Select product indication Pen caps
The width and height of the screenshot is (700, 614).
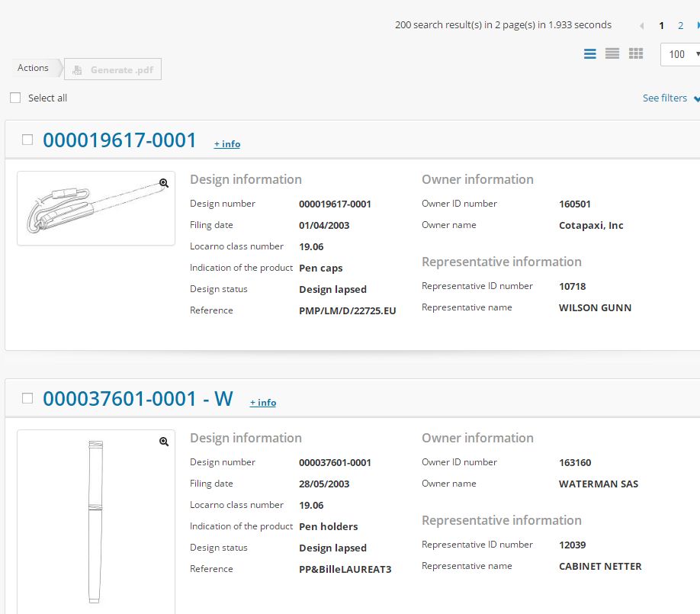pyautogui.click(x=321, y=268)
